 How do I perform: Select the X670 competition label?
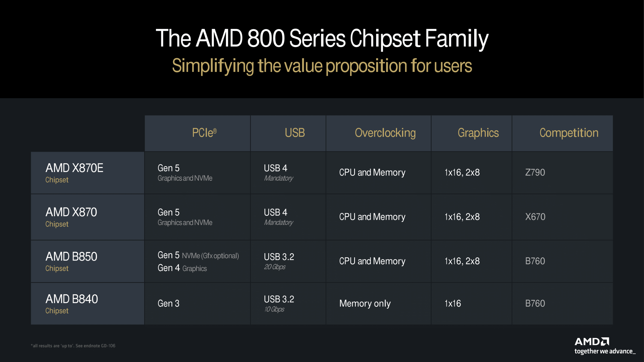(x=537, y=216)
